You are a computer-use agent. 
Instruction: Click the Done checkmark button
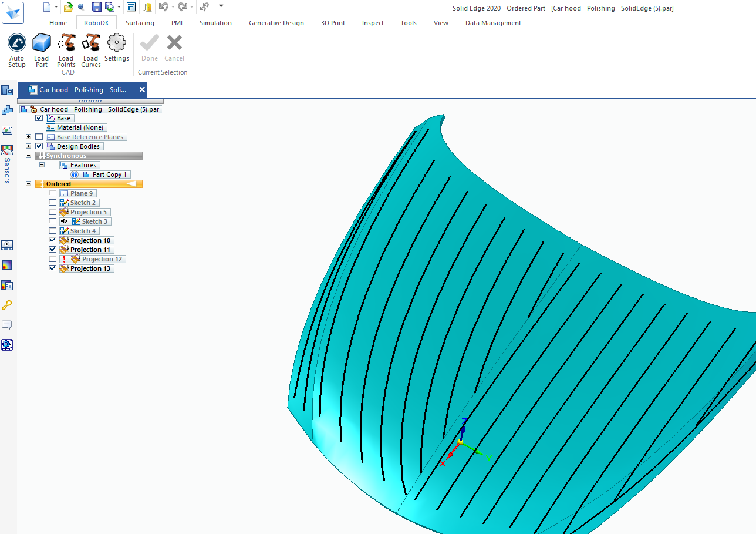point(150,48)
